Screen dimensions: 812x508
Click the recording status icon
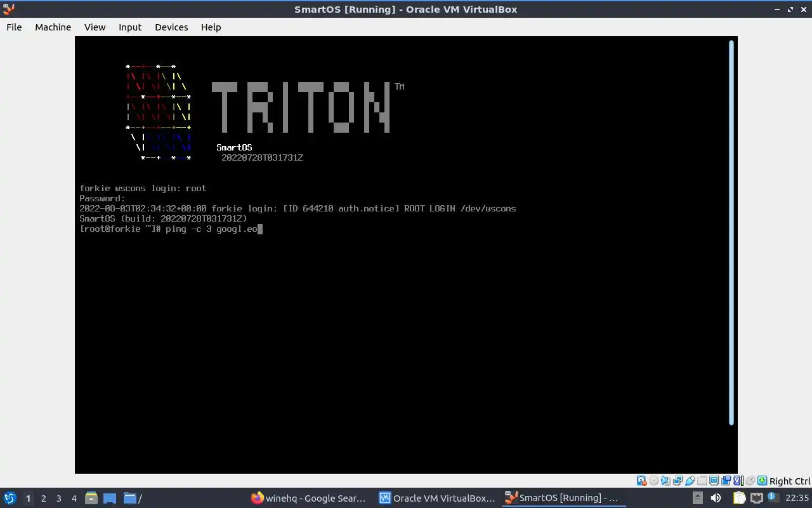tap(726, 481)
